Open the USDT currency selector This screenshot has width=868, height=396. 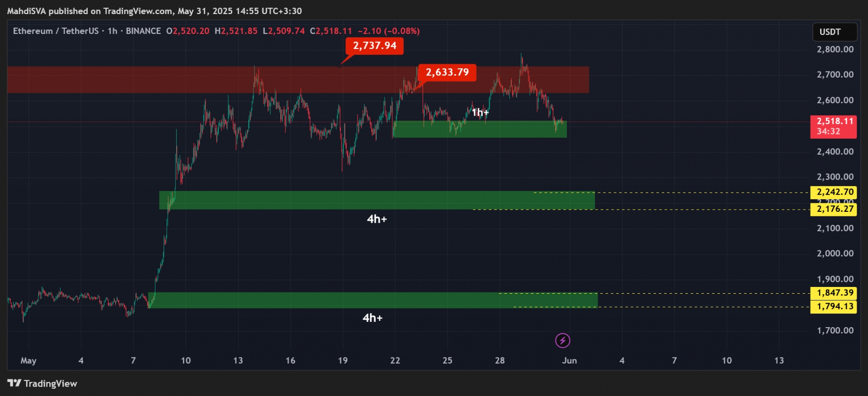(x=835, y=32)
